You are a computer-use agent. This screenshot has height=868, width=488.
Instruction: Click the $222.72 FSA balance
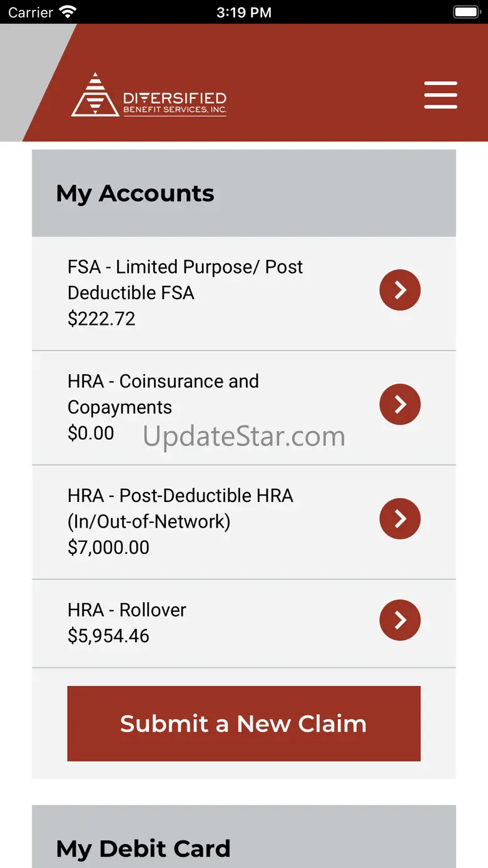[101, 319]
